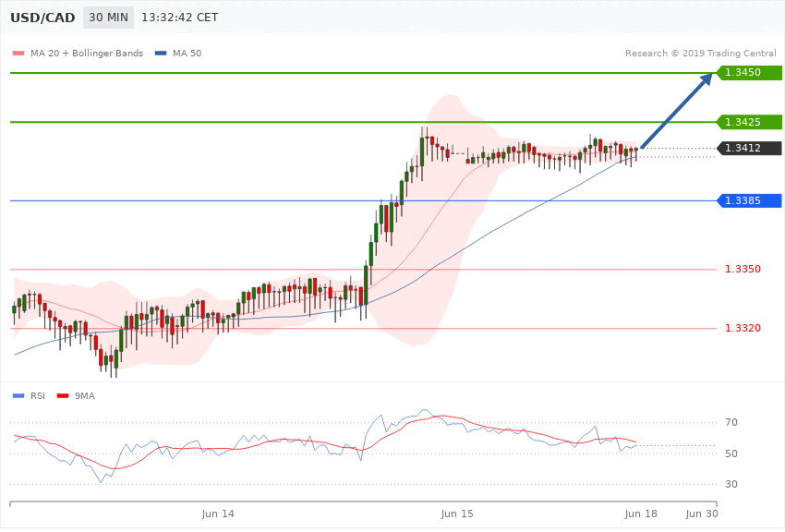The height and width of the screenshot is (532, 785).
Task: Click the 1.3350 red support label
Action: [743, 270]
